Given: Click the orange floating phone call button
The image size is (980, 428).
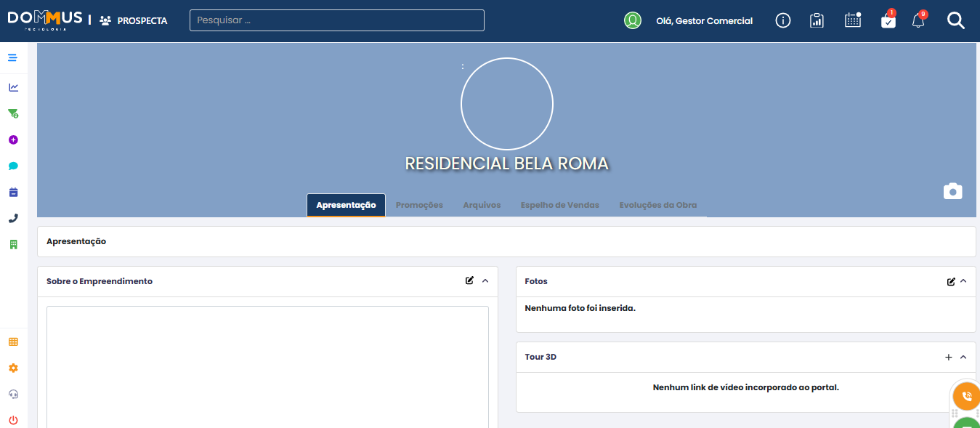Looking at the screenshot, I should [x=966, y=396].
